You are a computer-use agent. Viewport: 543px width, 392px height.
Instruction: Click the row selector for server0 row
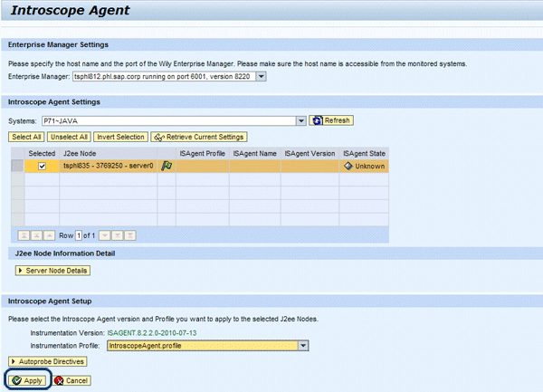(18, 167)
